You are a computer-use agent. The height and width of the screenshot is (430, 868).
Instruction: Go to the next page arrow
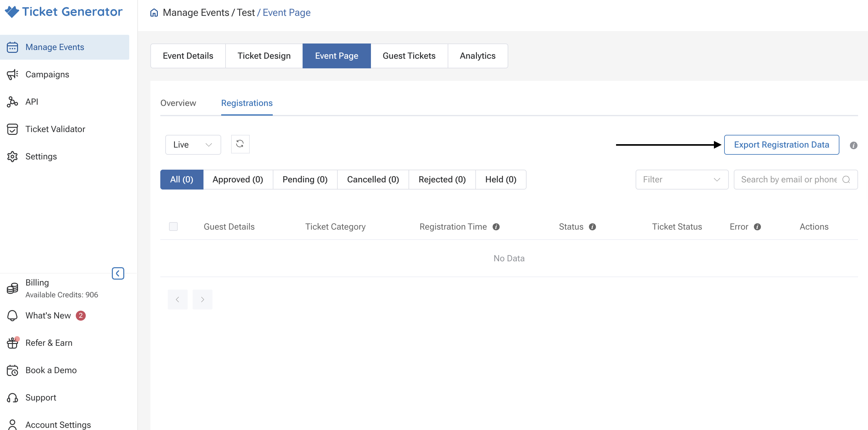(202, 299)
